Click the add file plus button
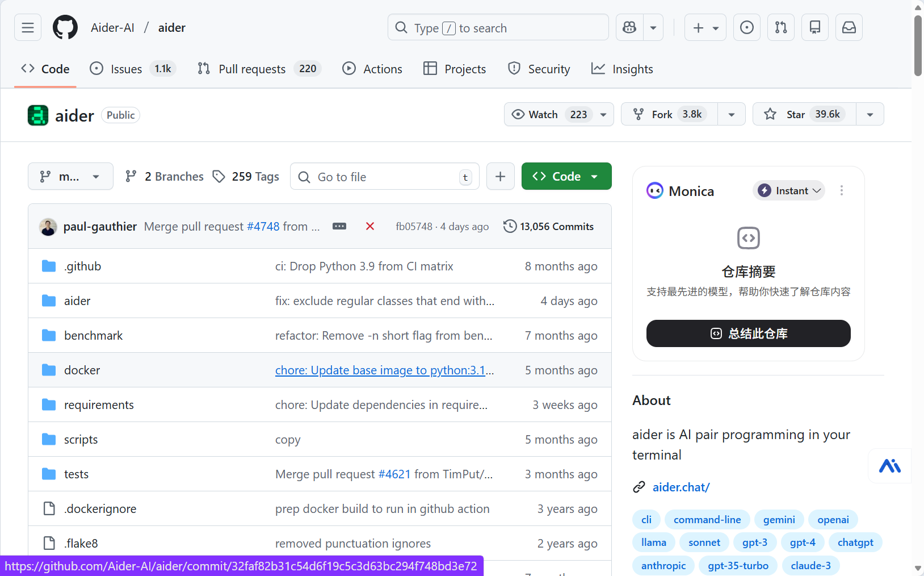The image size is (924, 576). pyautogui.click(x=500, y=176)
